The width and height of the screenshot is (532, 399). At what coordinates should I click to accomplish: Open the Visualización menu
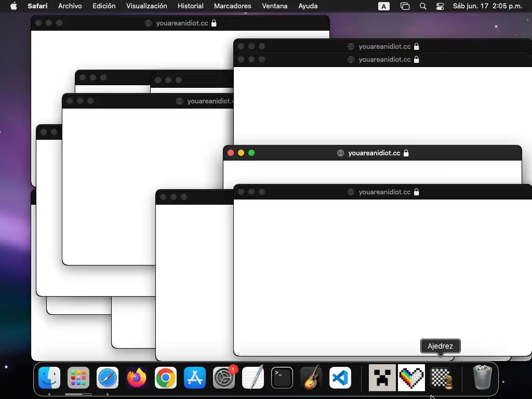point(147,6)
